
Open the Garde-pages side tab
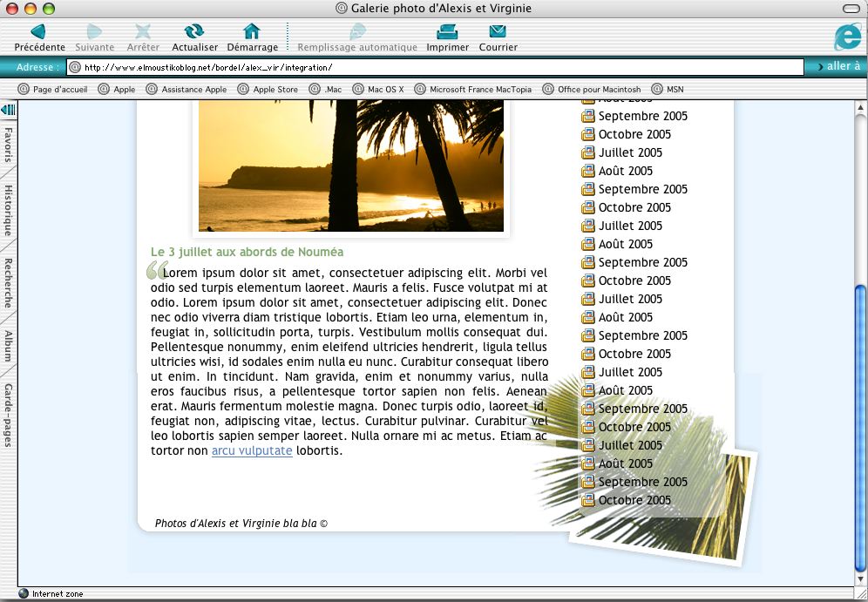(x=9, y=415)
